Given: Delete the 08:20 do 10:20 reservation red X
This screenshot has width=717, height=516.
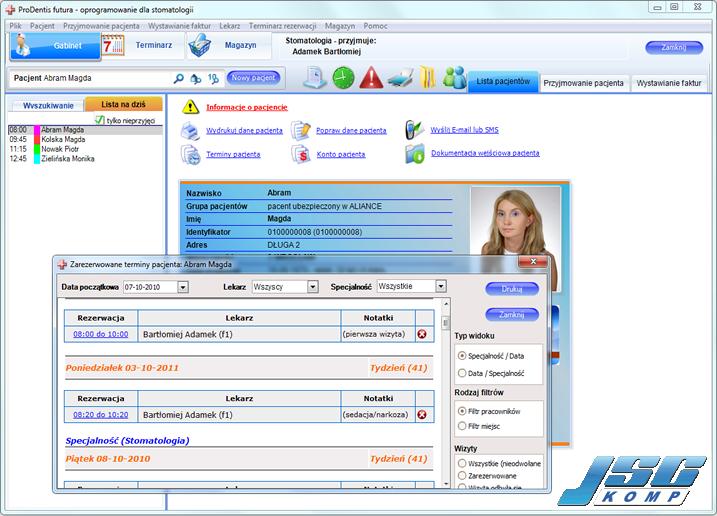Looking at the screenshot, I should pyautogui.click(x=422, y=415).
